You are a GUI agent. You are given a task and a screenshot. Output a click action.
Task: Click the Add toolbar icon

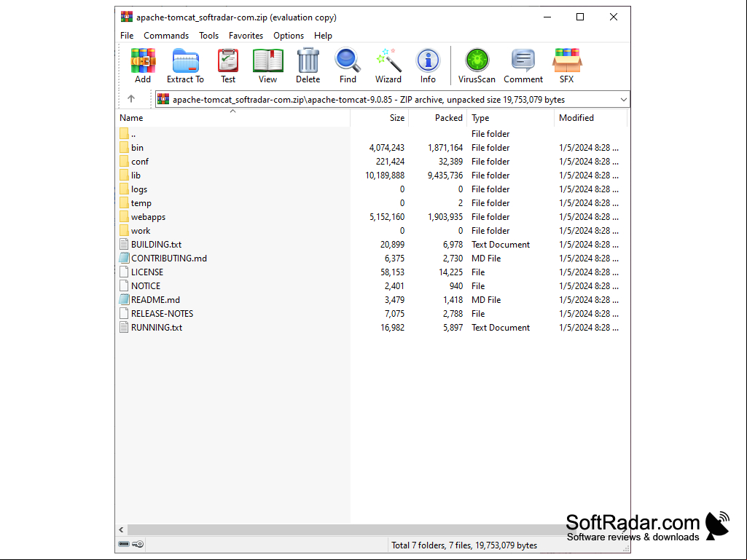point(143,66)
